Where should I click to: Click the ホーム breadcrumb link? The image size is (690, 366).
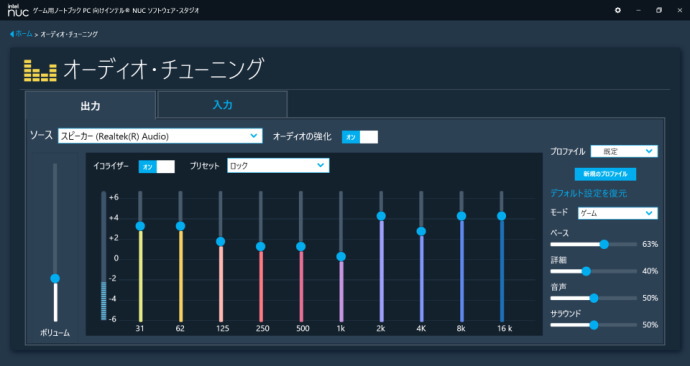tap(24, 34)
